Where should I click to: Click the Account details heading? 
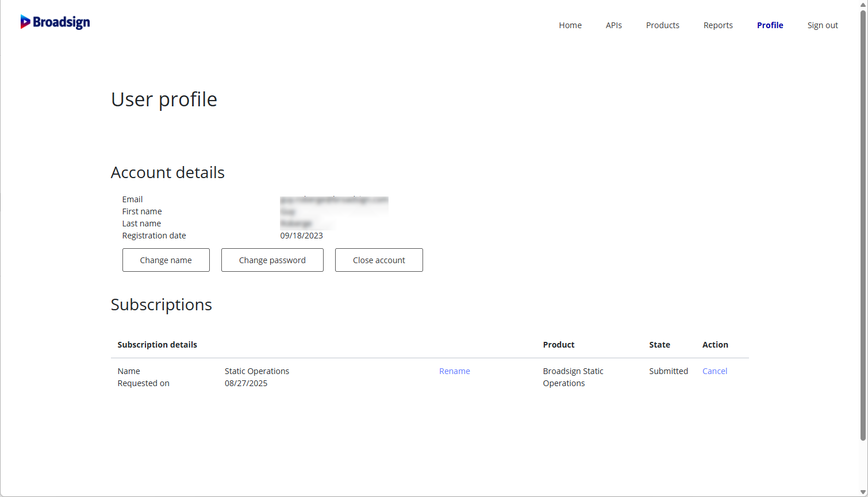click(167, 172)
